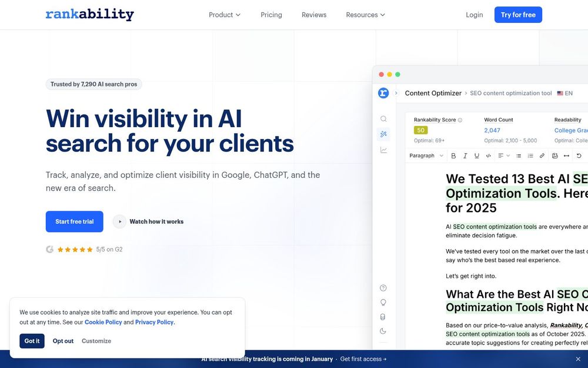Click the yellow window control dot

(390, 74)
